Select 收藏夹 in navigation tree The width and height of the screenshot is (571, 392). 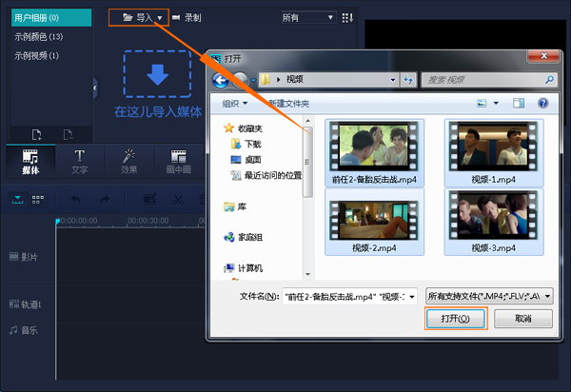point(244,128)
